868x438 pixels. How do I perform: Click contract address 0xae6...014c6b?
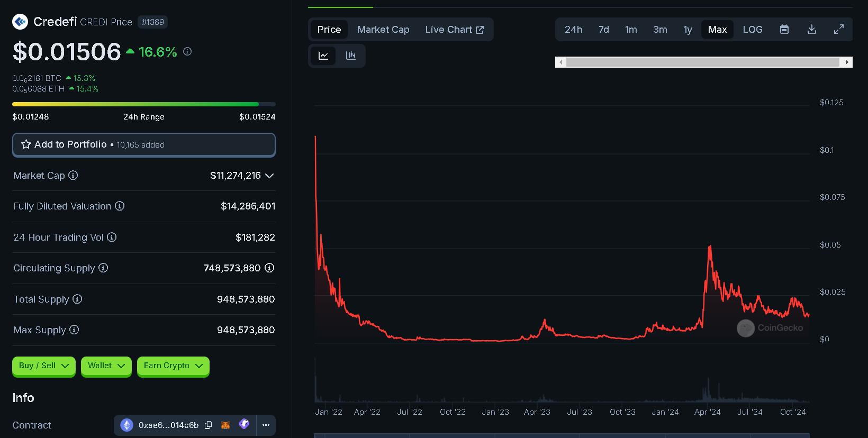(168, 425)
